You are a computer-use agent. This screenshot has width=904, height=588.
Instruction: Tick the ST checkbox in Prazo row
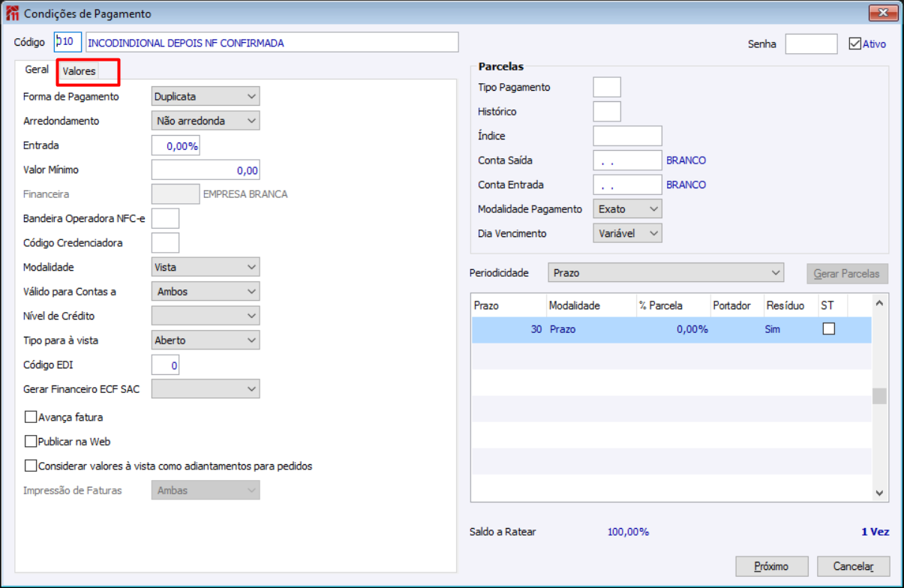pyautogui.click(x=829, y=328)
